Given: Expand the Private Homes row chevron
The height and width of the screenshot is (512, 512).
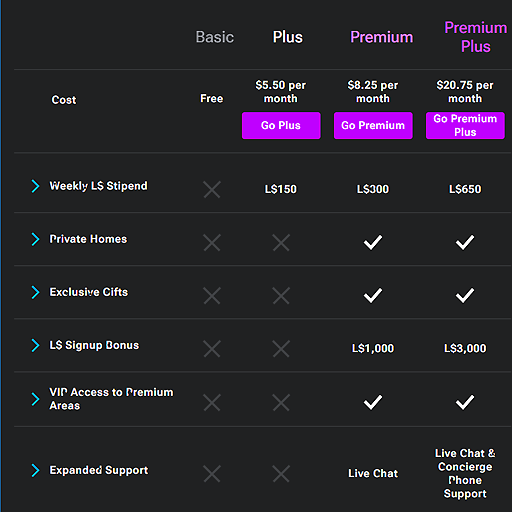Looking at the screenshot, I should point(35,239).
